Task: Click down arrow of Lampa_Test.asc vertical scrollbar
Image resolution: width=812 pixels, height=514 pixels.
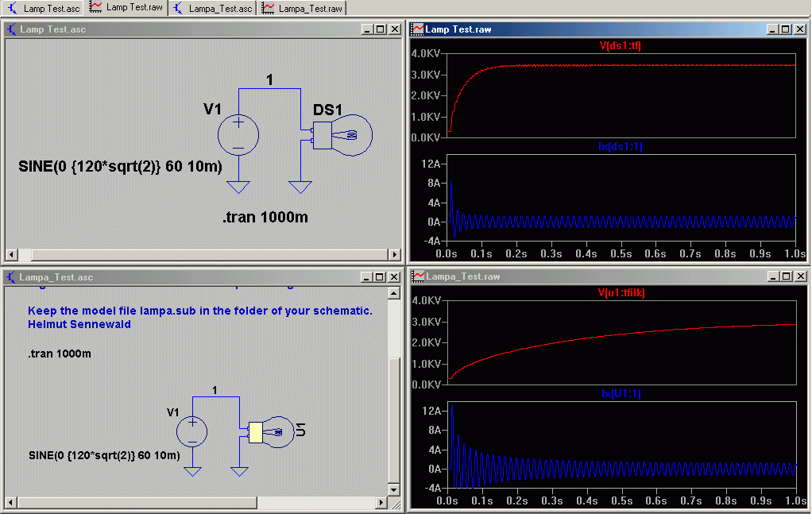Action: [393, 489]
